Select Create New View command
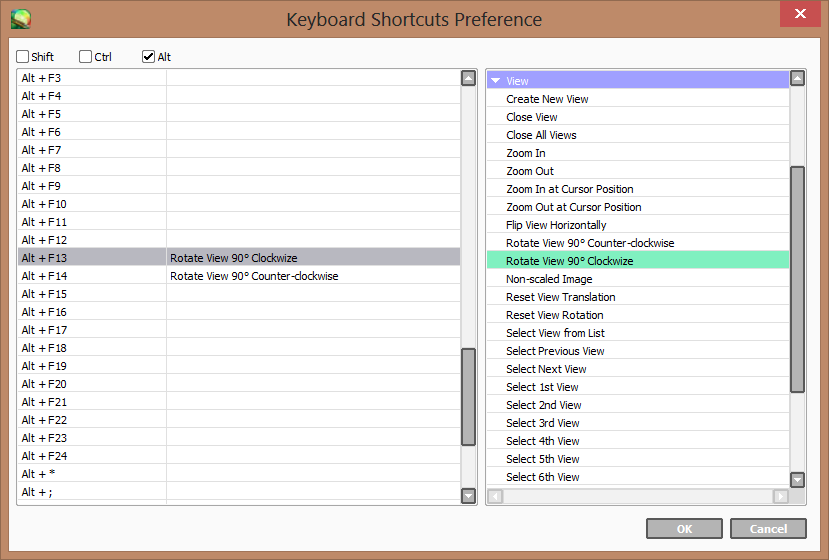 click(x=547, y=99)
